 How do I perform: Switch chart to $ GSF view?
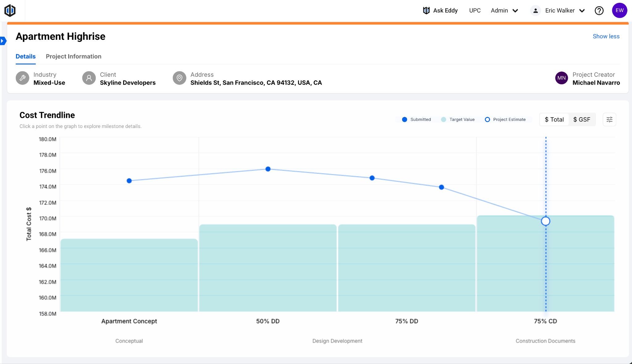(x=581, y=119)
